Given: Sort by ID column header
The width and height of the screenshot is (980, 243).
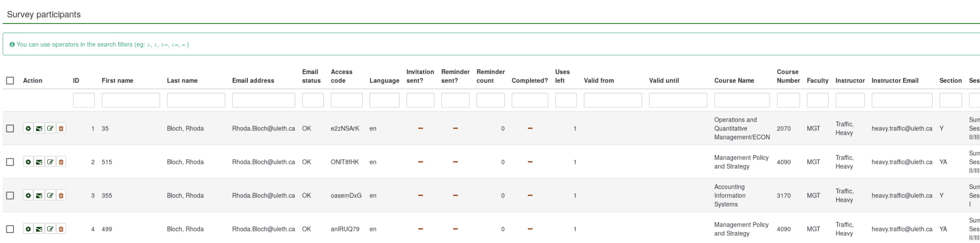Looking at the screenshot, I should 76,81.
